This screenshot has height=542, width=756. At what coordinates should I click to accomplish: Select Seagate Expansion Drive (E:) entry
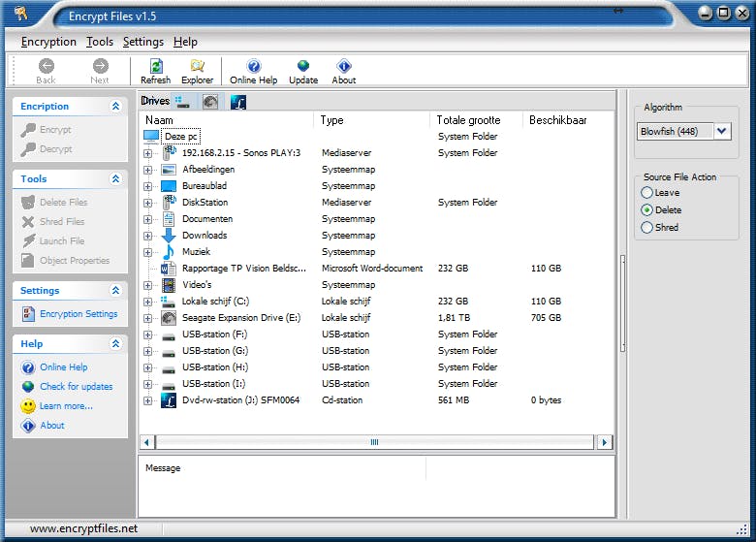coord(240,318)
